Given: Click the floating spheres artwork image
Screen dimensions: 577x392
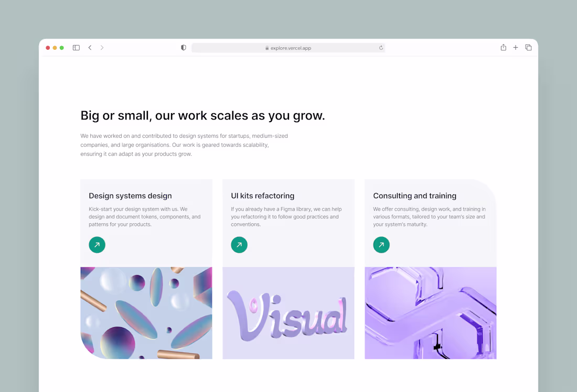Looking at the screenshot, I should (146, 313).
